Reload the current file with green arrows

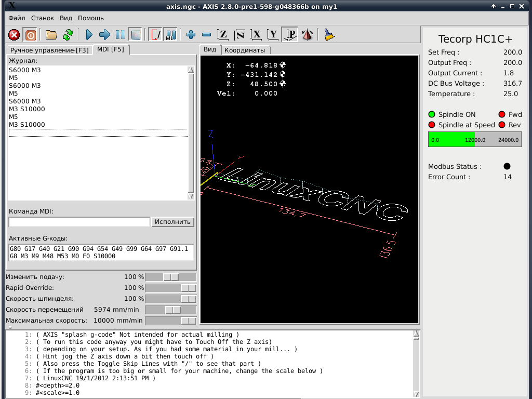(68, 35)
